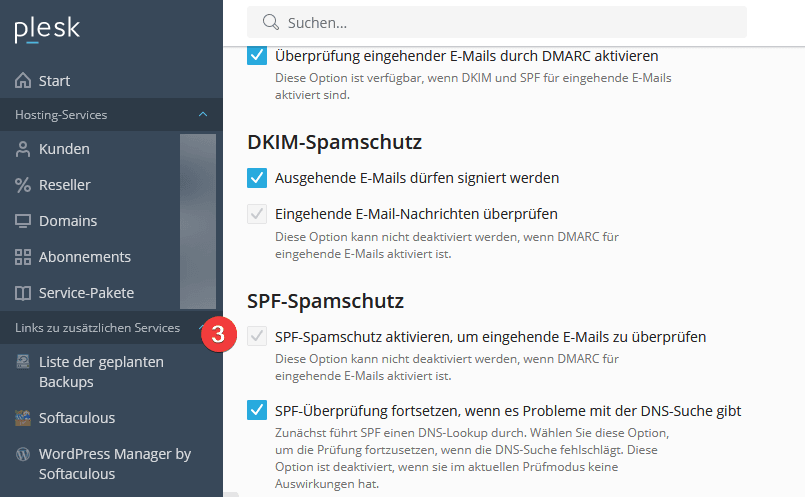The width and height of the screenshot is (805, 497).
Task: Open the Domains menu item
Action: (68, 221)
